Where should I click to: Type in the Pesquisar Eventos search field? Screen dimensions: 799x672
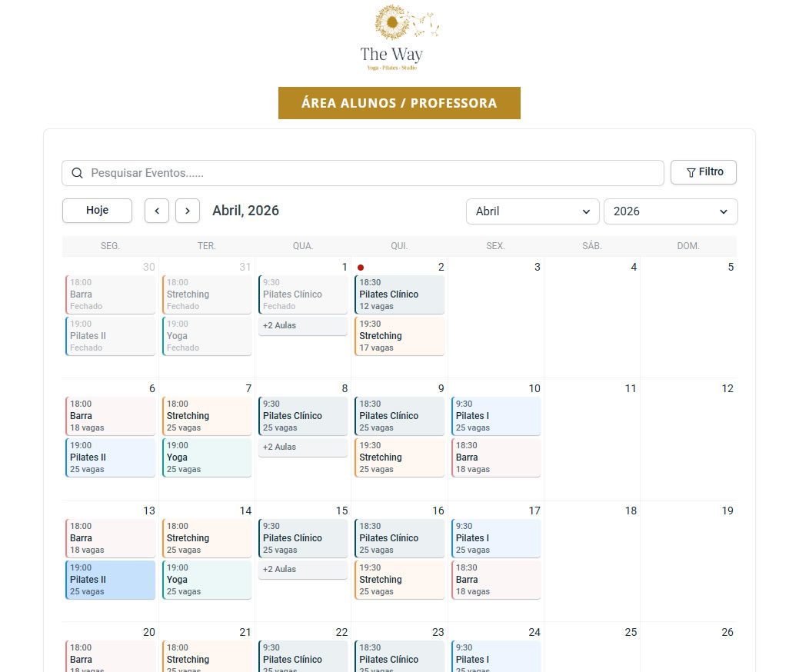point(369,173)
